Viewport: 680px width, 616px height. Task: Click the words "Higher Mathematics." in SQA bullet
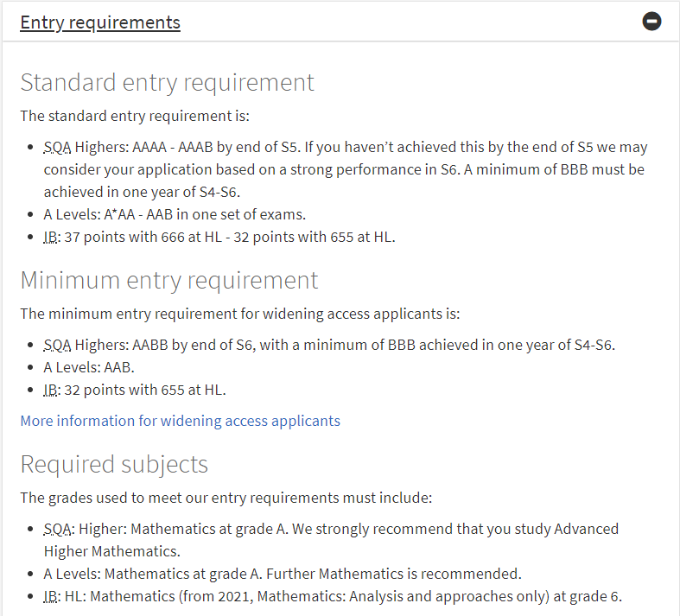pos(111,551)
